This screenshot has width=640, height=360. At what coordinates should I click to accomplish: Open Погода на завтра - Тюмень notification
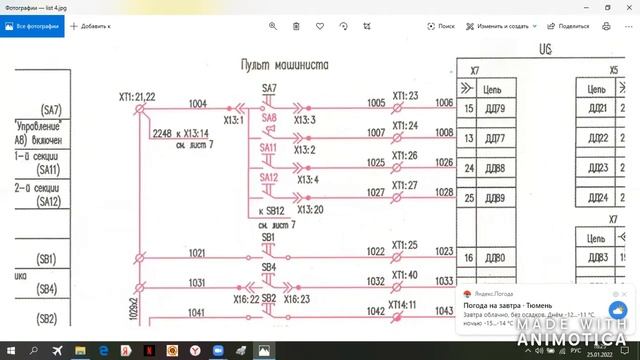507,305
